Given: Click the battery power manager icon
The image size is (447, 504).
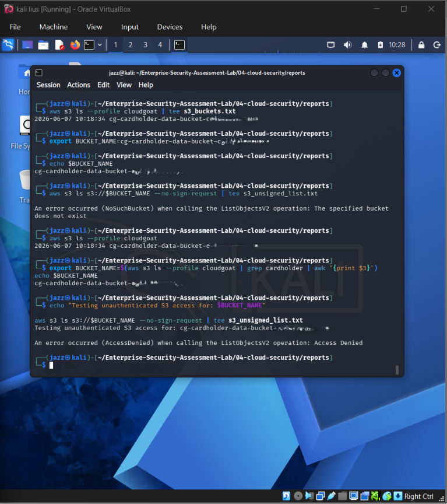Looking at the screenshot, I should 380,45.
